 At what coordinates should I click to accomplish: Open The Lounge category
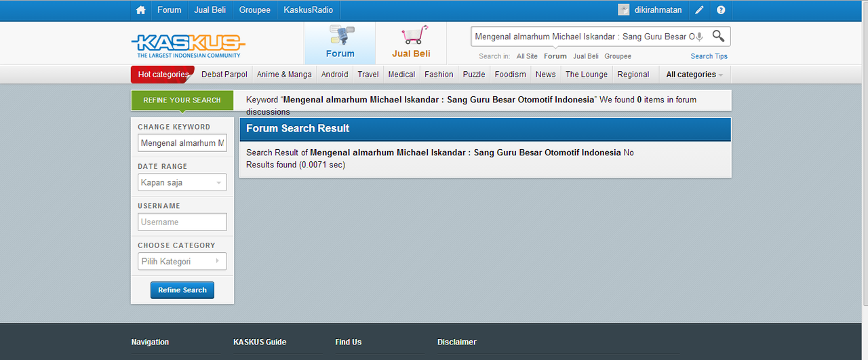pos(587,75)
